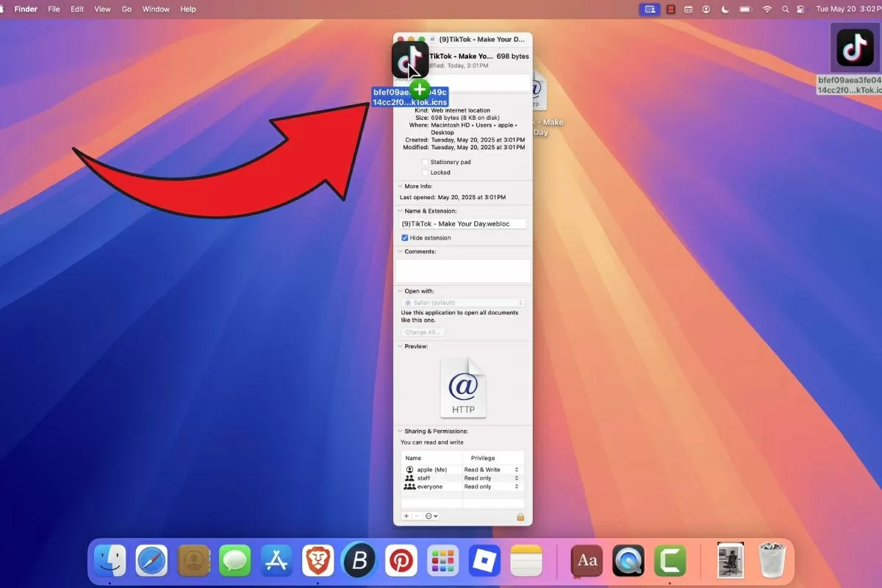Open Brave browser from the Dock
The height and width of the screenshot is (588, 882).
tap(318, 562)
